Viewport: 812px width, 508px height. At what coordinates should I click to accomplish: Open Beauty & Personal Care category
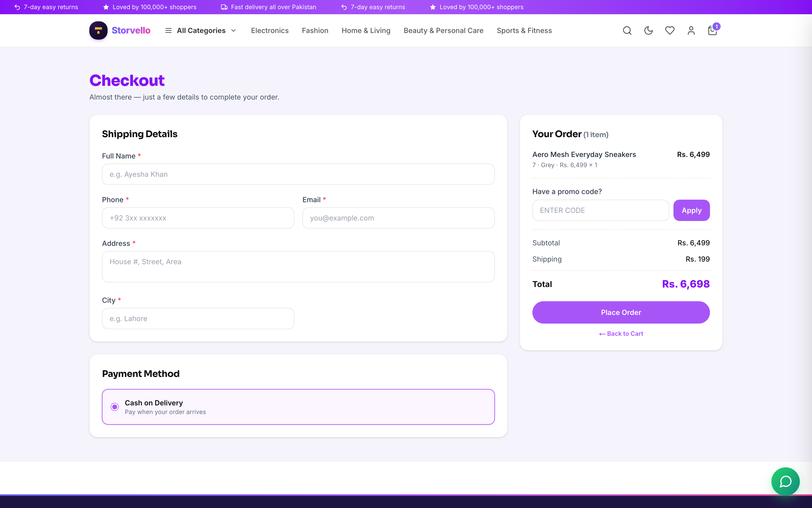[x=444, y=30]
